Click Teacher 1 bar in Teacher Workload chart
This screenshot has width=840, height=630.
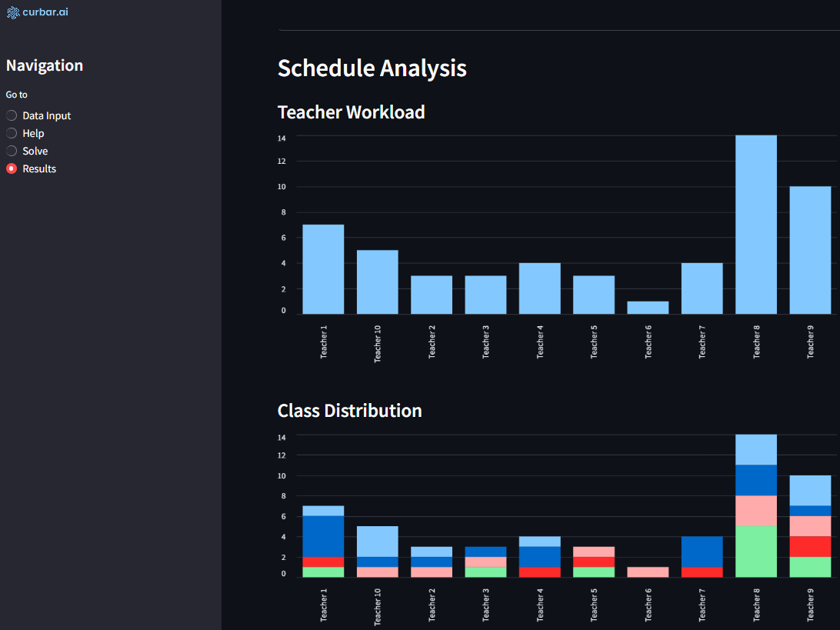[x=323, y=269]
